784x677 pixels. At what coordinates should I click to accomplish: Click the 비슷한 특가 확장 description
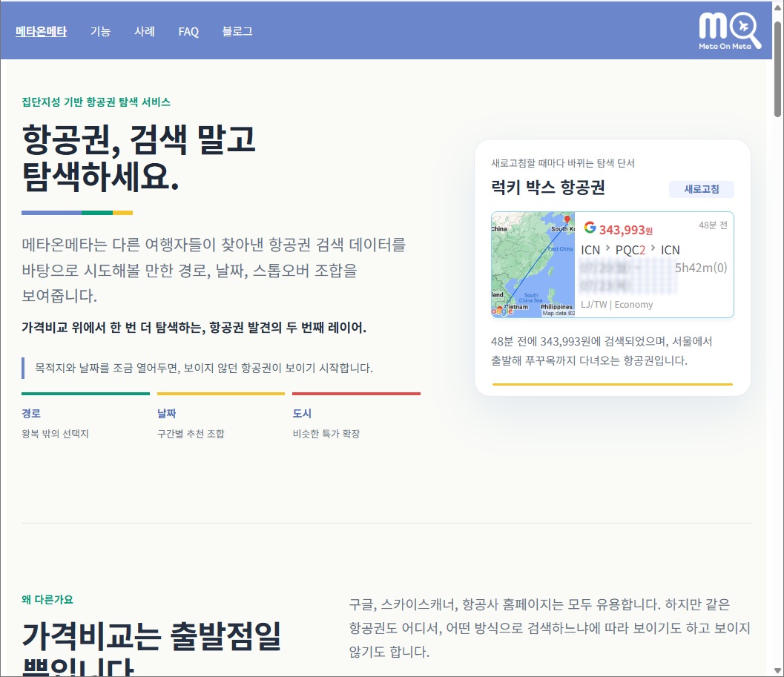click(326, 434)
